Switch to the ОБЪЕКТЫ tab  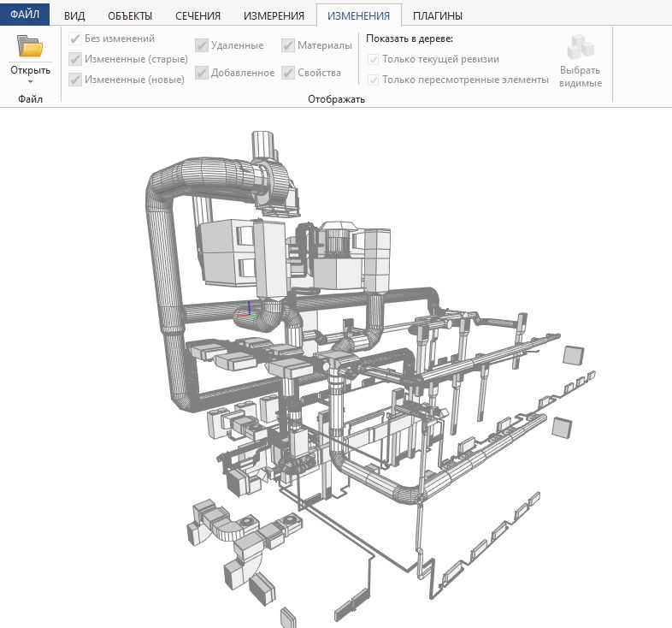coord(130,15)
